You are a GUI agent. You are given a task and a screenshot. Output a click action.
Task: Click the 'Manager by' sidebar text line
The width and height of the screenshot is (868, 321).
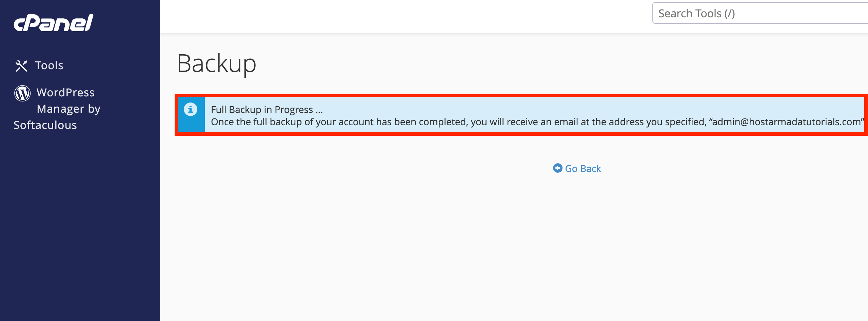(68, 109)
